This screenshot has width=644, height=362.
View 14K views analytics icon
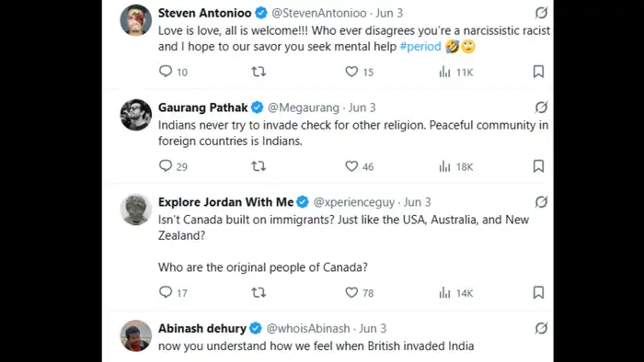pos(444,293)
